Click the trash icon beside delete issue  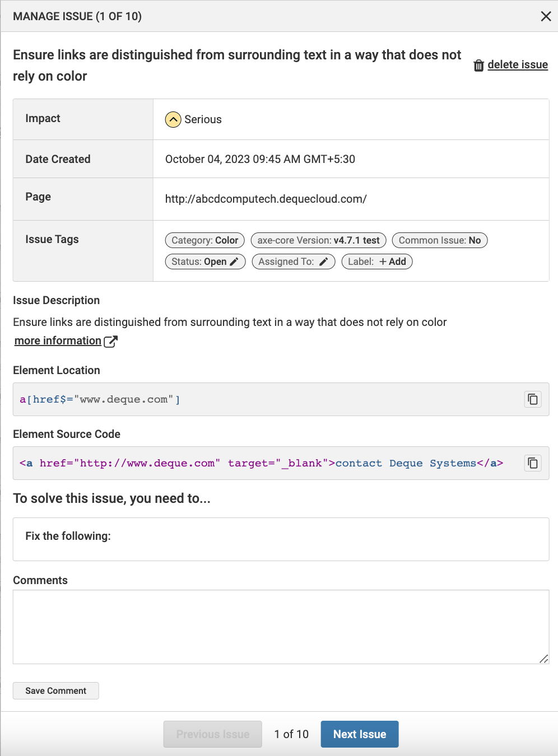pyautogui.click(x=478, y=66)
